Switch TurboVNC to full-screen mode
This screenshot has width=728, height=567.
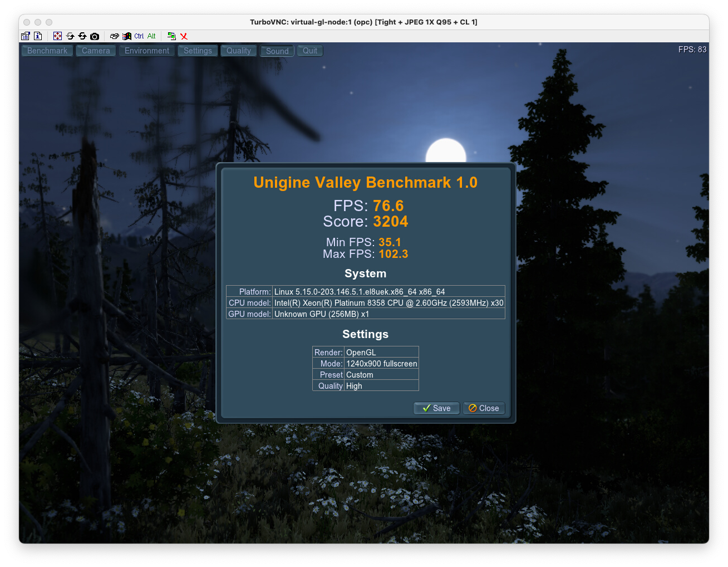[x=57, y=36]
